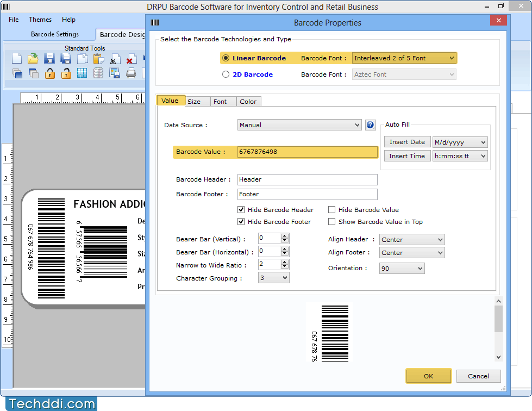Click the Delete red X icon
The image size is (532, 411).
(x=131, y=58)
